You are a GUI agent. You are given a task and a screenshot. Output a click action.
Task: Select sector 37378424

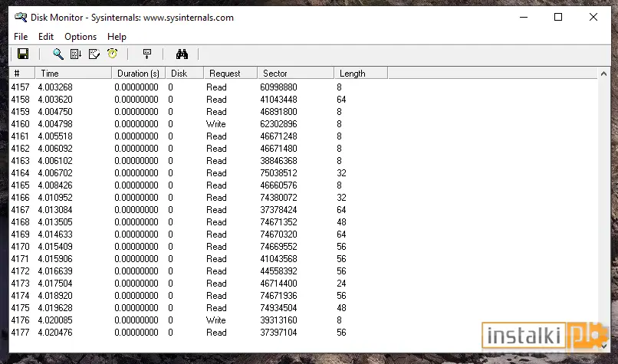(278, 209)
